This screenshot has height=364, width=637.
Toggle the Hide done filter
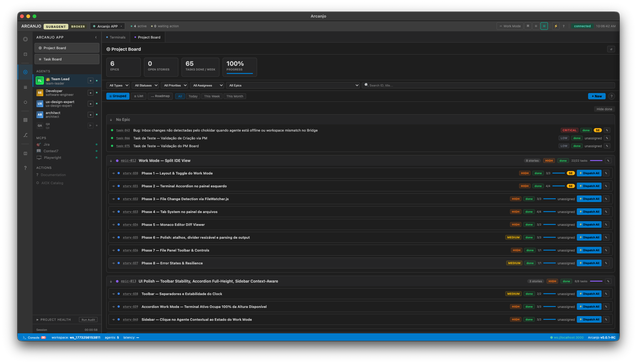click(604, 109)
